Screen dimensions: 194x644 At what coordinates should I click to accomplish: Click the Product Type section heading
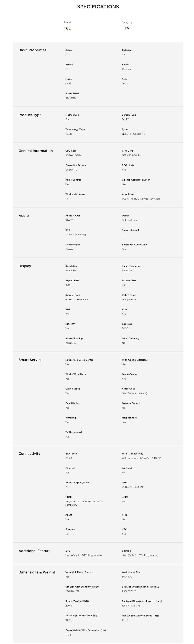coord(30,115)
